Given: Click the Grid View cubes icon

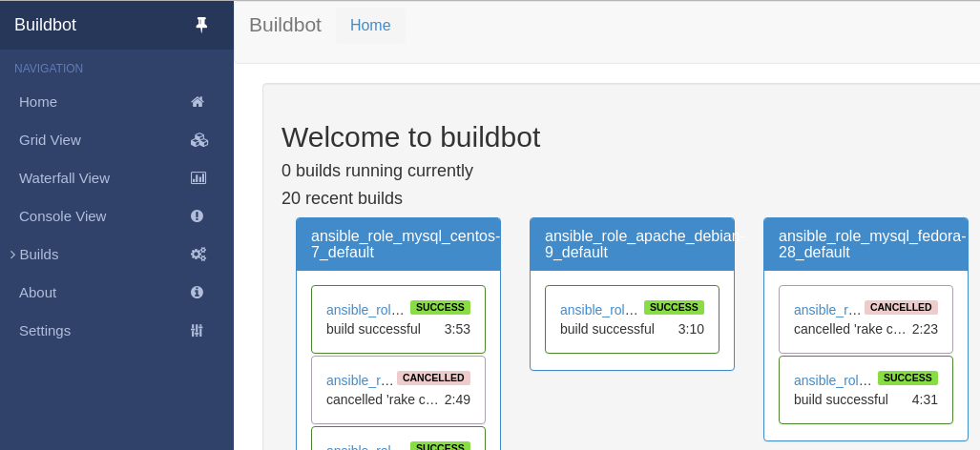Looking at the screenshot, I should [198, 140].
